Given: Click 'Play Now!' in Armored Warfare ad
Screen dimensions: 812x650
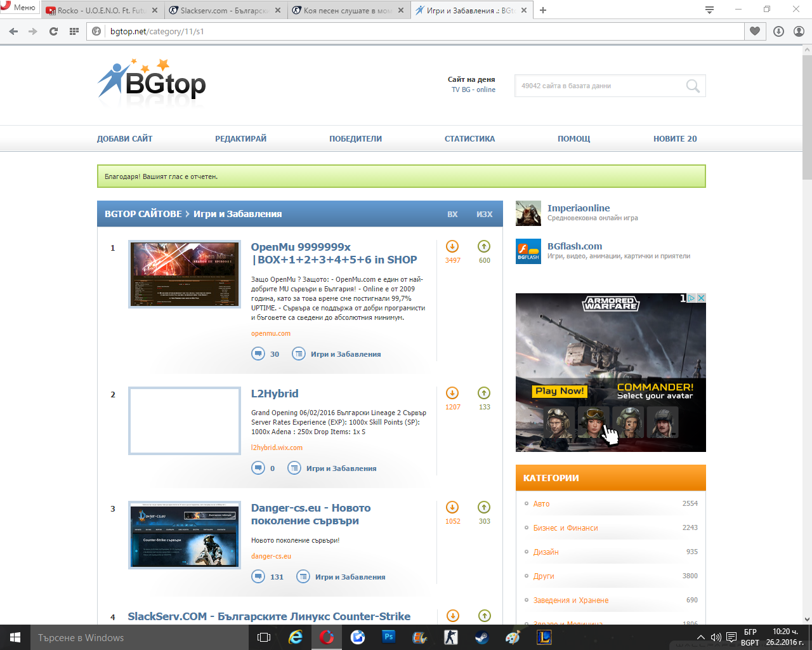Looking at the screenshot, I should point(559,391).
